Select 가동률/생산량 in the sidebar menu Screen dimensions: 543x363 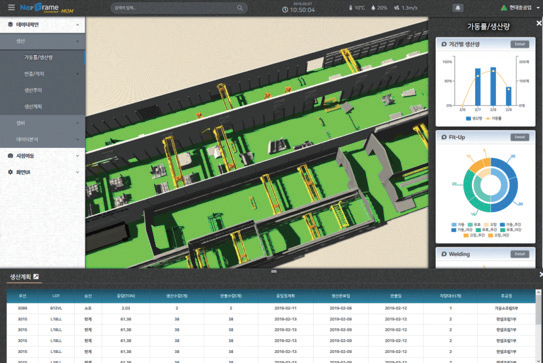point(42,57)
